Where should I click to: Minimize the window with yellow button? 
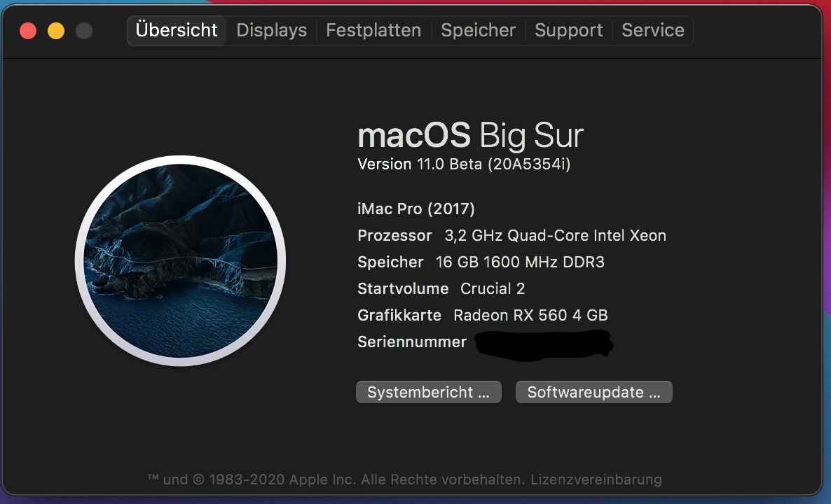tap(56, 31)
